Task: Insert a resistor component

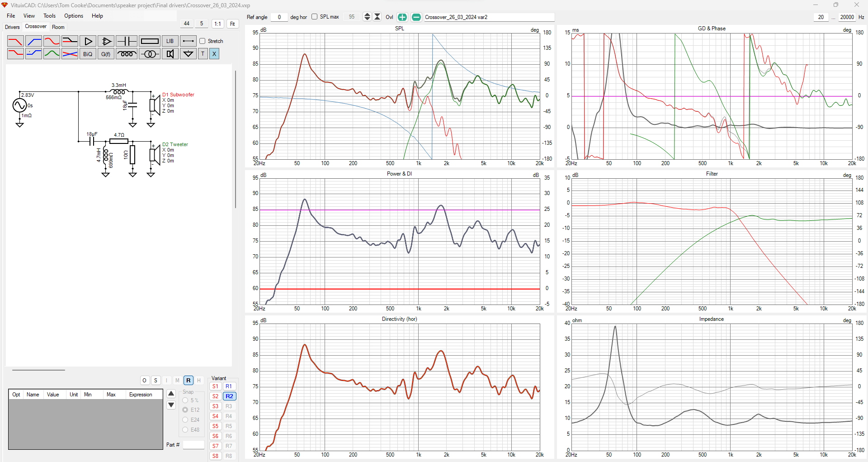Action: (150, 41)
